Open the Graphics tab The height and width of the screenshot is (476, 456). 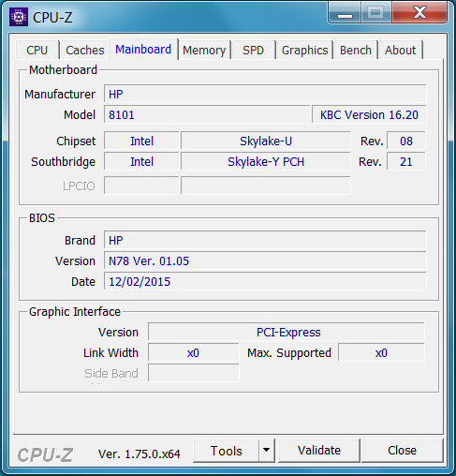pos(305,50)
